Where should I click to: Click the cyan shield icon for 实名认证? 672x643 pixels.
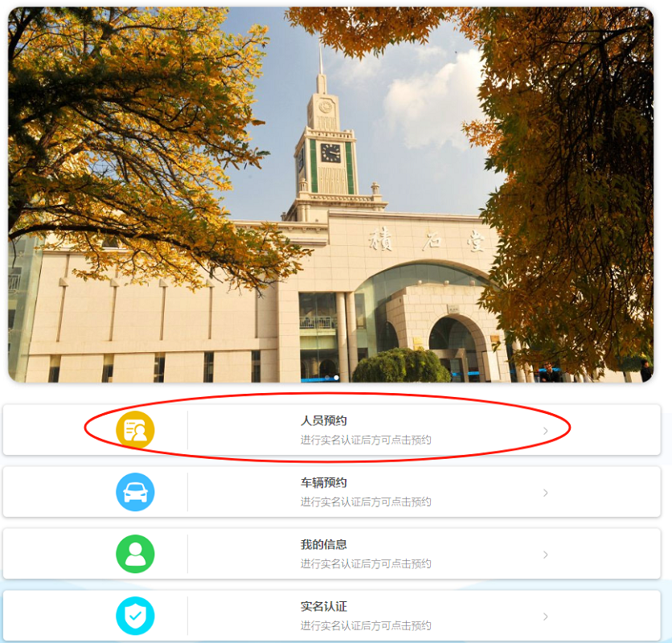(135, 616)
